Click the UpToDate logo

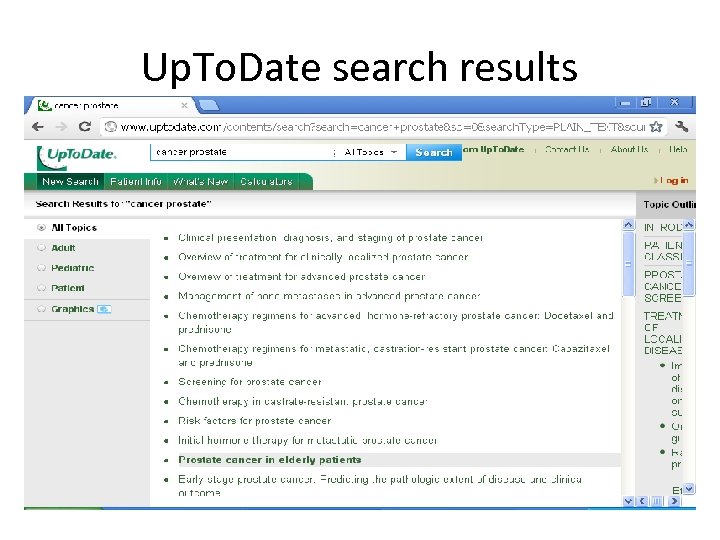(x=77, y=157)
